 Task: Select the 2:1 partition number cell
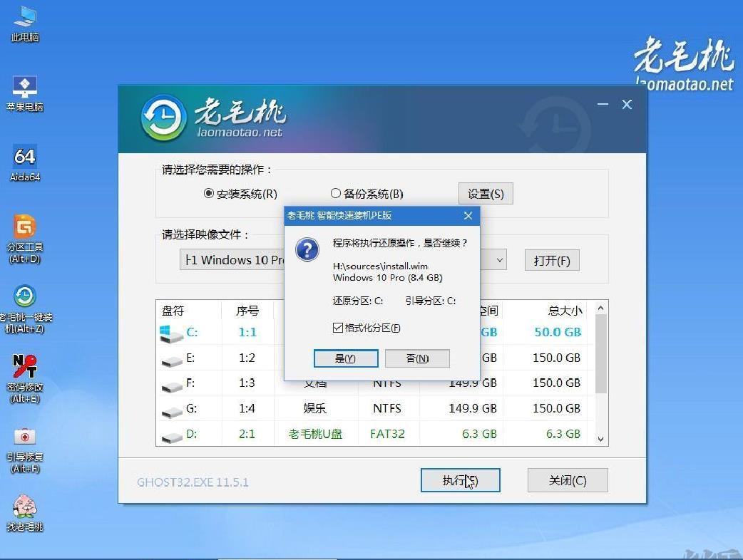(247, 434)
